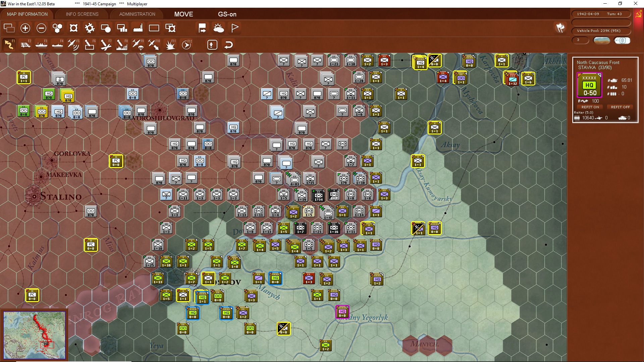The height and width of the screenshot is (362, 644).
Task: Activate the rail mode F2 icon
Action: pos(25,44)
